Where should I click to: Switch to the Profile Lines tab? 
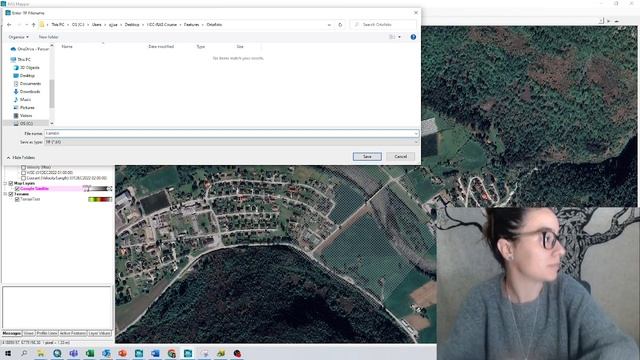(x=47, y=333)
